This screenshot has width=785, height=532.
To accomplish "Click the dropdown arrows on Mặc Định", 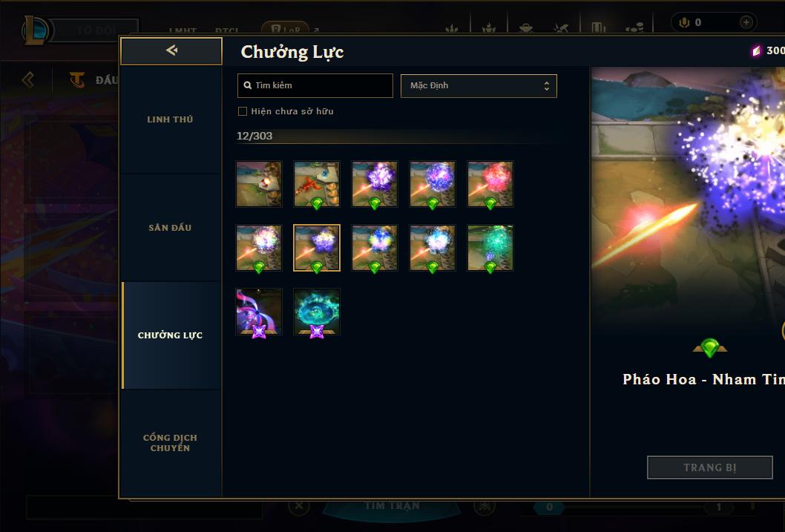I will [x=547, y=86].
